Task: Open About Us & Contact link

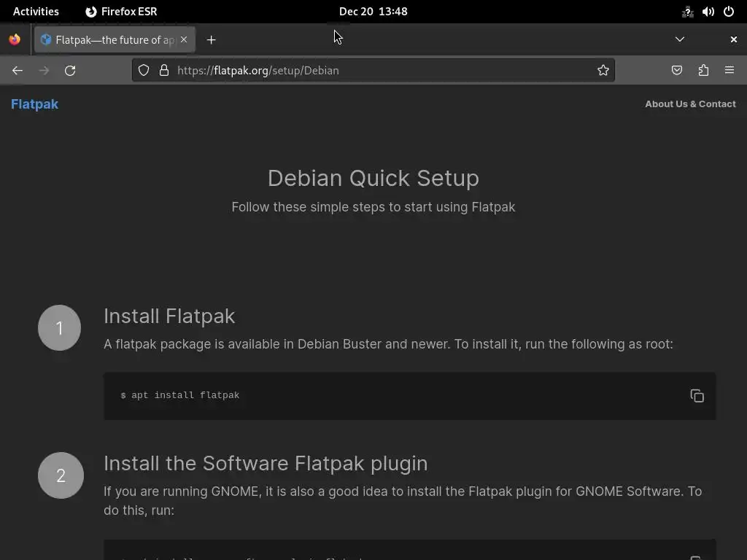Action: point(690,104)
